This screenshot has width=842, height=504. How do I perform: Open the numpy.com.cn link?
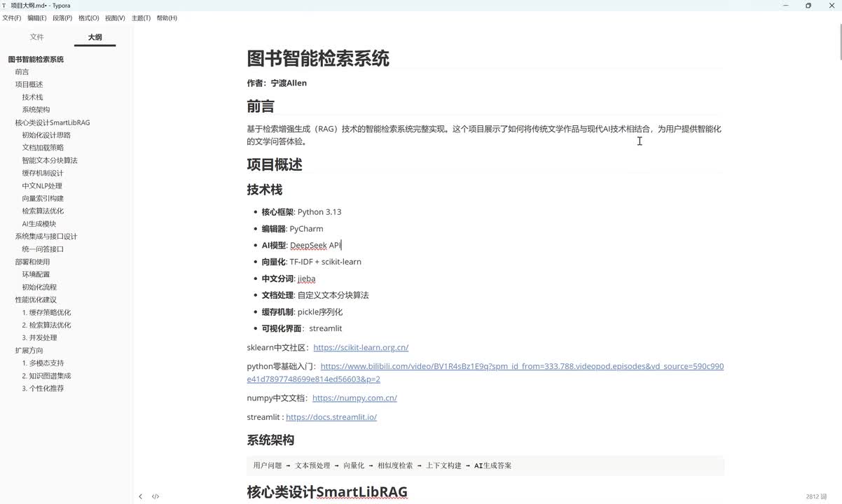pyautogui.click(x=354, y=398)
